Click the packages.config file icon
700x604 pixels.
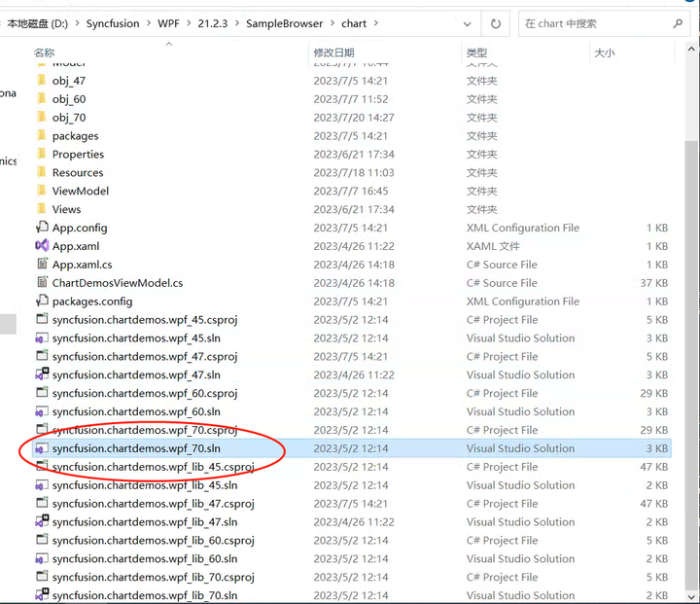click(x=42, y=301)
